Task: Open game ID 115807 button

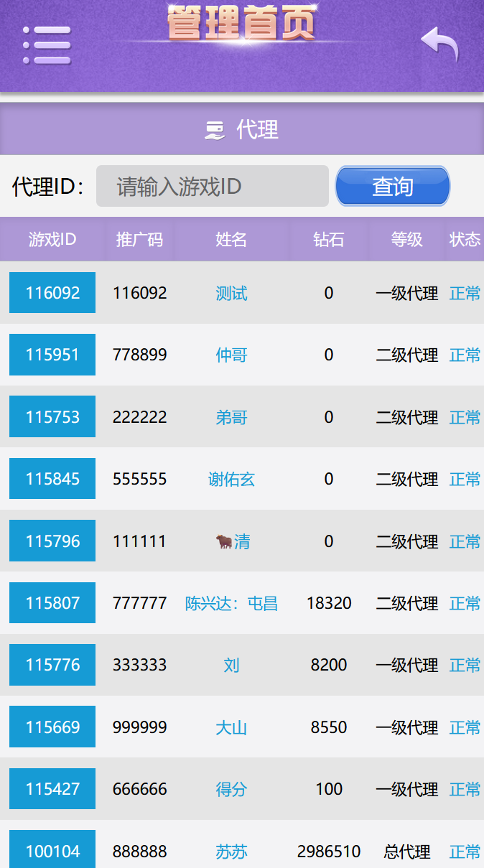Action: coord(52,603)
